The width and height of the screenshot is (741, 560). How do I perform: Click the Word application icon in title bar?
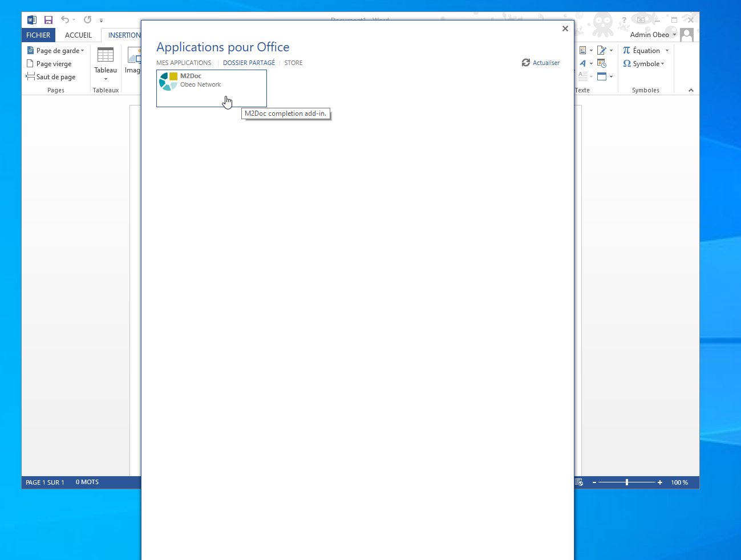[x=32, y=20]
